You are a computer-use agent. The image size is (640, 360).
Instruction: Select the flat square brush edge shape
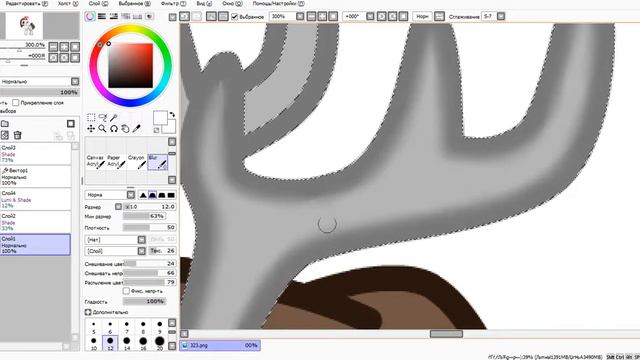coord(171,195)
